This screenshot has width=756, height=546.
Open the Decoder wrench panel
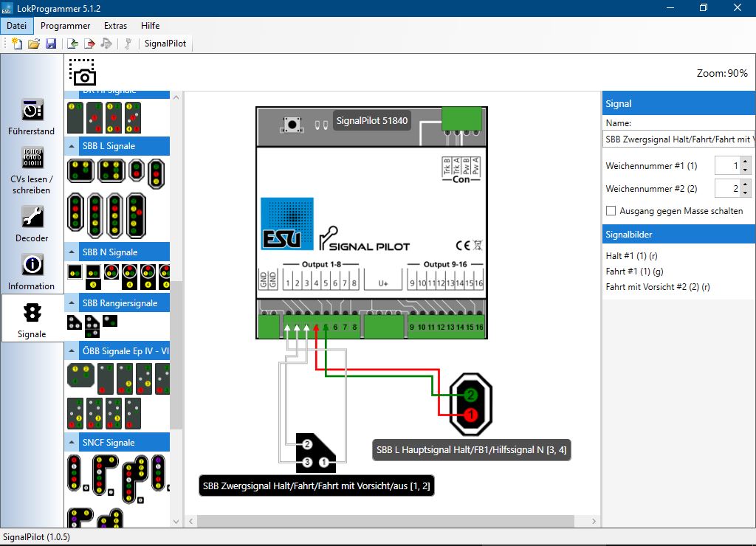32,224
